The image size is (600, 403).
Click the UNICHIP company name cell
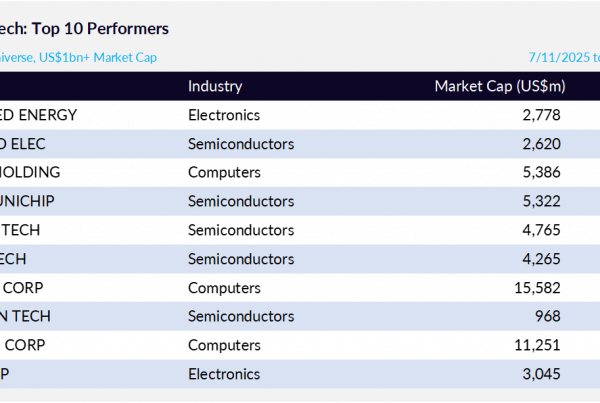tap(27, 201)
